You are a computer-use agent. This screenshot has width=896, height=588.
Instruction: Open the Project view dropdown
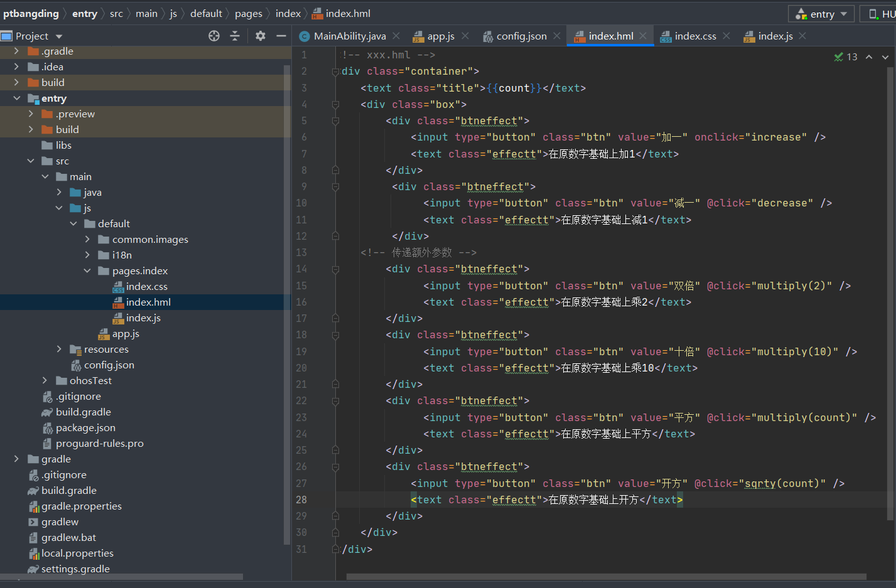pyautogui.click(x=59, y=36)
